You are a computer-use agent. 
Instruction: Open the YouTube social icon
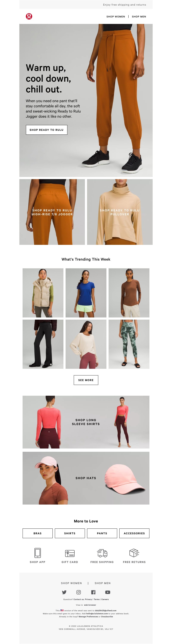pos(108,592)
